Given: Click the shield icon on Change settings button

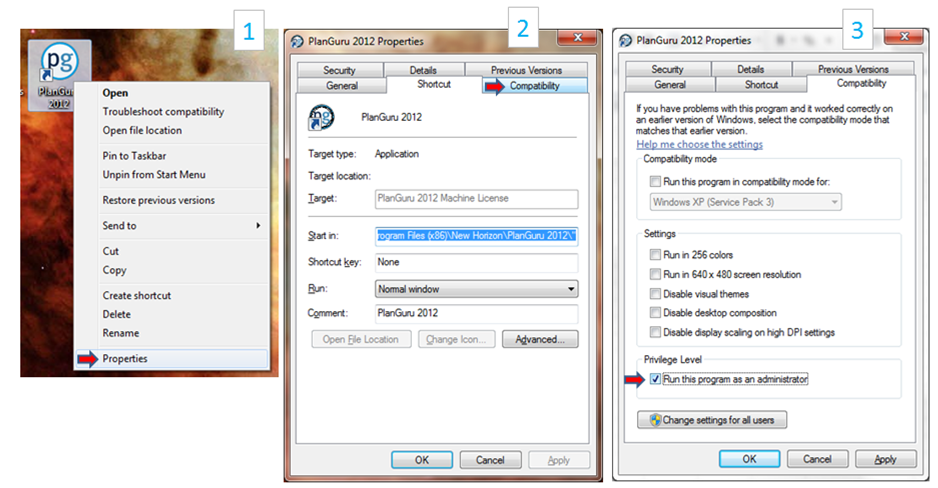Looking at the screenshot, I should [x=655, y=420].
